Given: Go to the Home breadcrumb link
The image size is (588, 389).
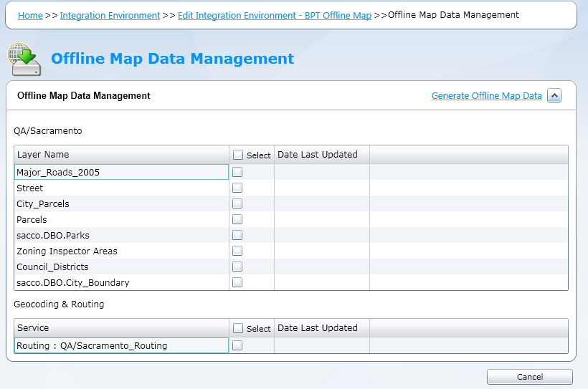Looking at the screenshot, I should click(x=30, y=15).
